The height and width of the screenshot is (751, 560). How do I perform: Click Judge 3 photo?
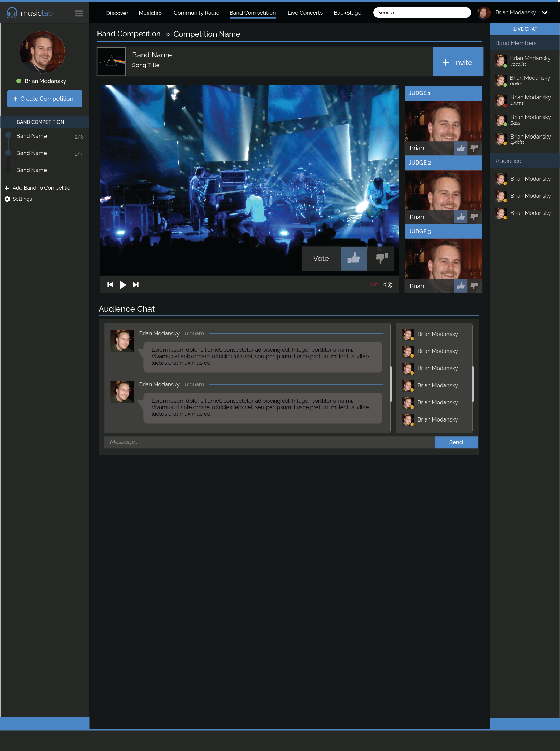tap(443, 259)
